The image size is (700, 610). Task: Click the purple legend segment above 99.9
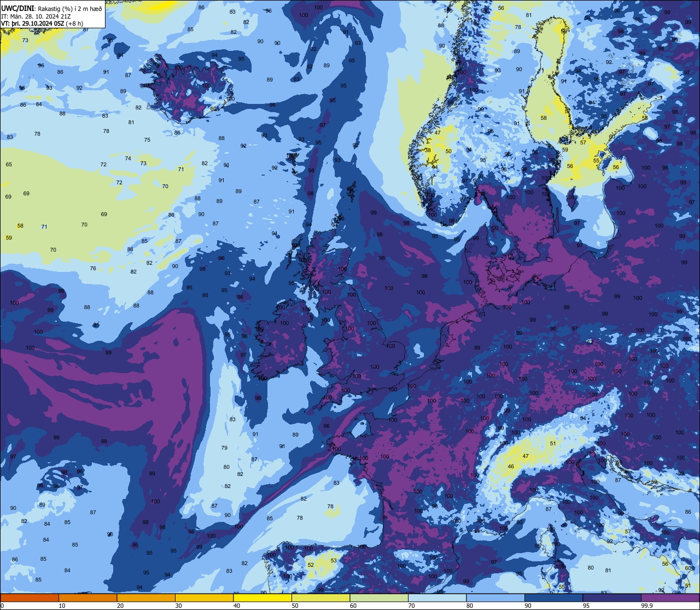point(670,597)
